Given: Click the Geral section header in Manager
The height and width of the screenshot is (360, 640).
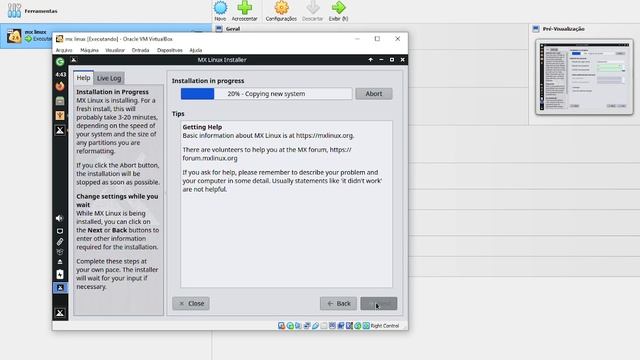Looking at the screenshot, I should (233, 29).
